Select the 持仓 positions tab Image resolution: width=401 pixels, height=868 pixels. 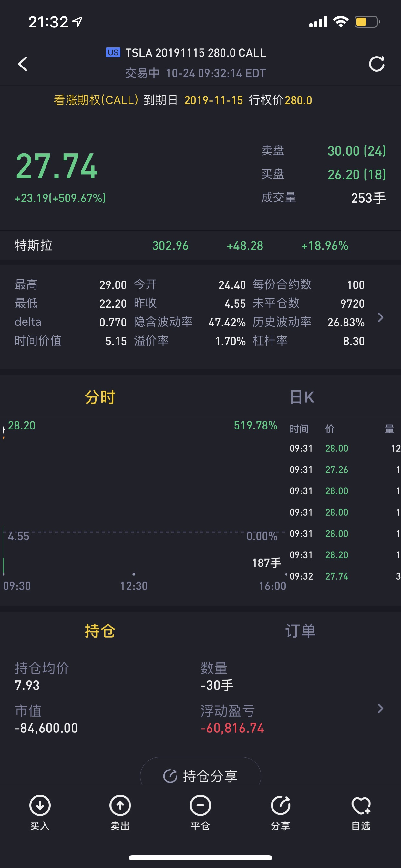100,631
